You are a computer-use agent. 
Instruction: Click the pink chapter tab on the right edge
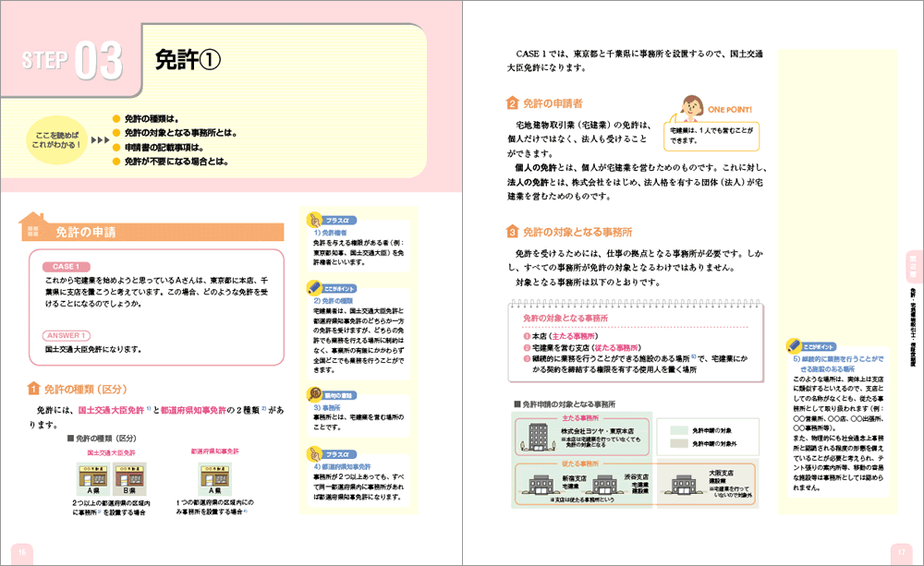pyautogui.click(x=913, y=266)
